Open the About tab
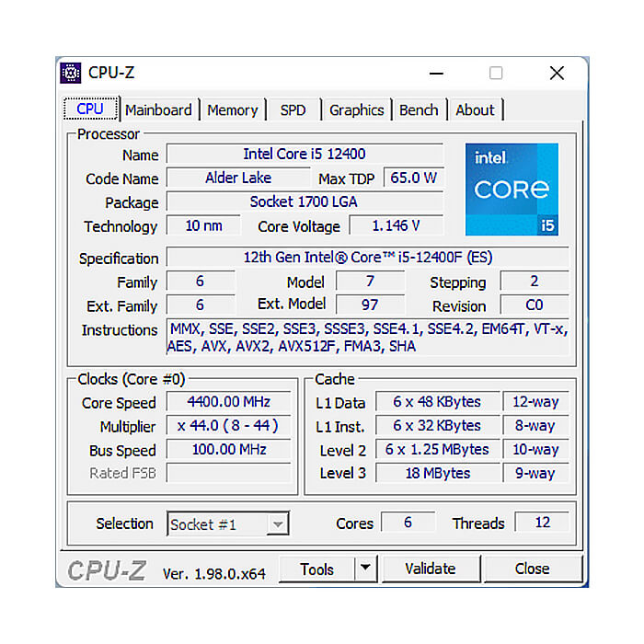644x644 pixels. tap(475, 110)
